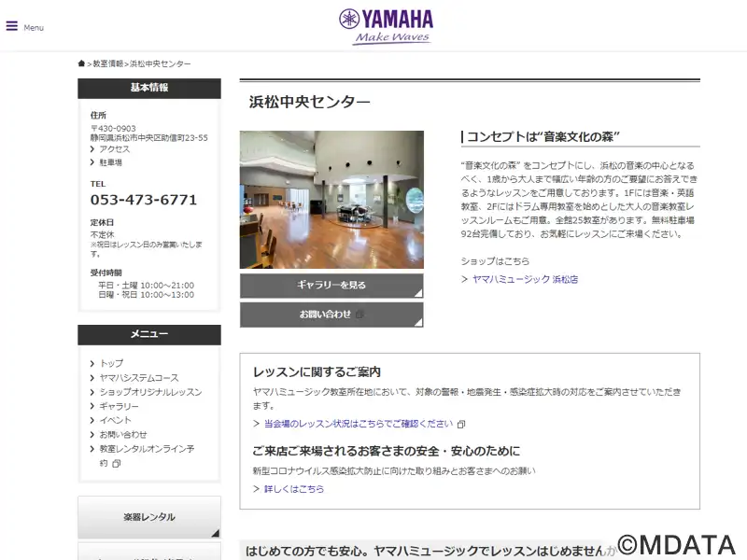Open the アクセス link
The image size is (747, 560).
[x=114, y=149]
